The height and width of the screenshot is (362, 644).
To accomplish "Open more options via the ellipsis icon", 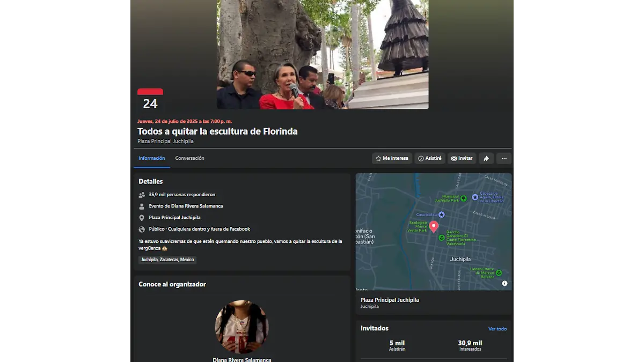I will (x=504, y=158).
